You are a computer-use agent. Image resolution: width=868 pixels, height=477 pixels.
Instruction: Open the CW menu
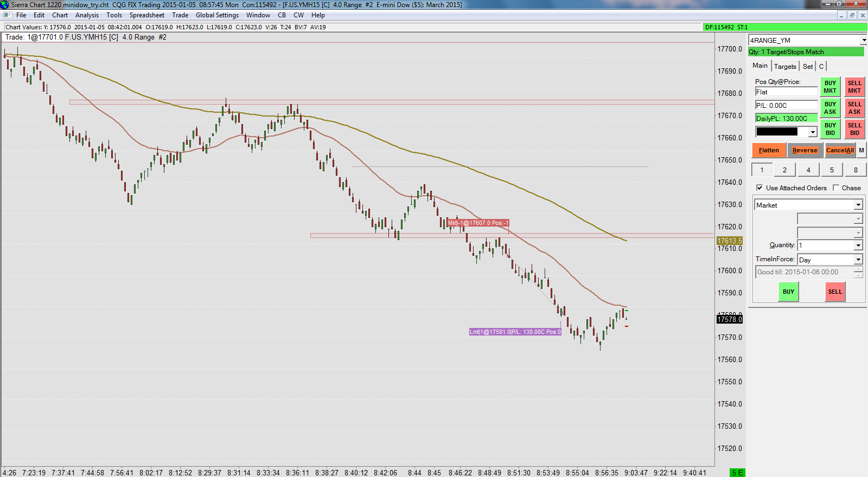[298, 15]
